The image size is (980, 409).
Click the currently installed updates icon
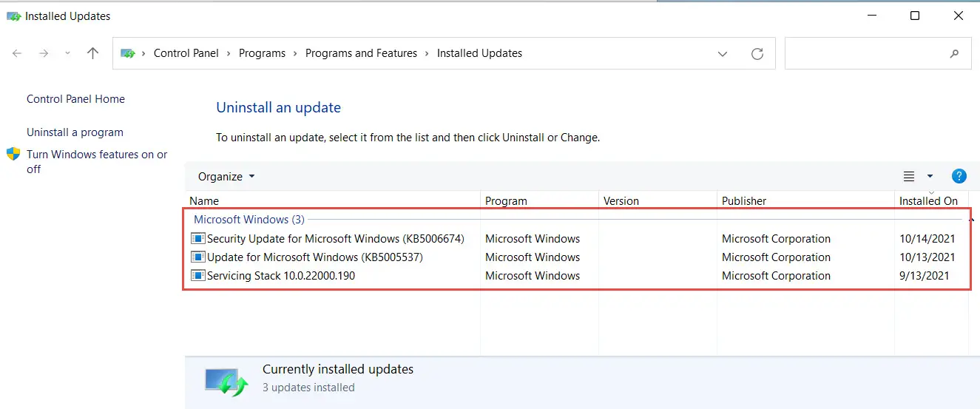[226, 382]
